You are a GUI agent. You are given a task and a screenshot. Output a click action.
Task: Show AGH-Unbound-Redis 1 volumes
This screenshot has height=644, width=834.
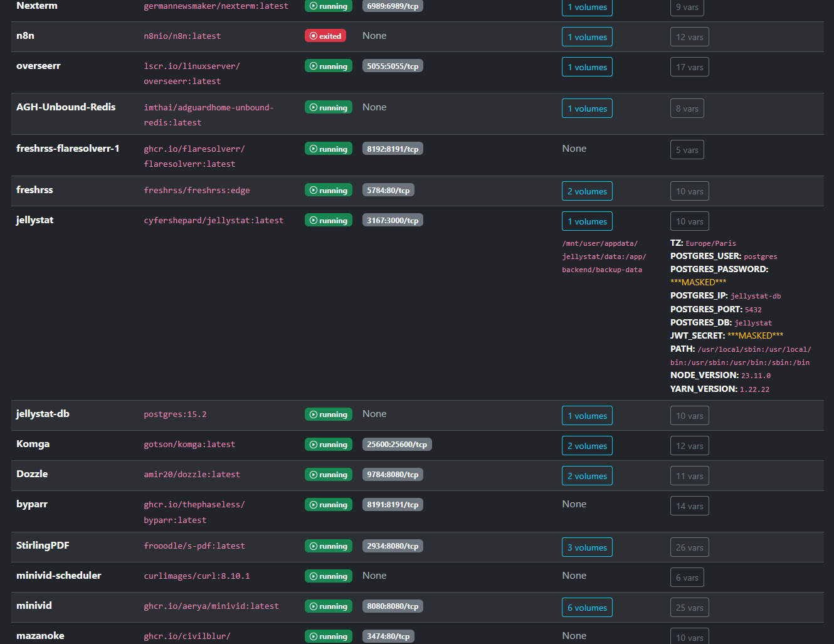click(587, 108)
